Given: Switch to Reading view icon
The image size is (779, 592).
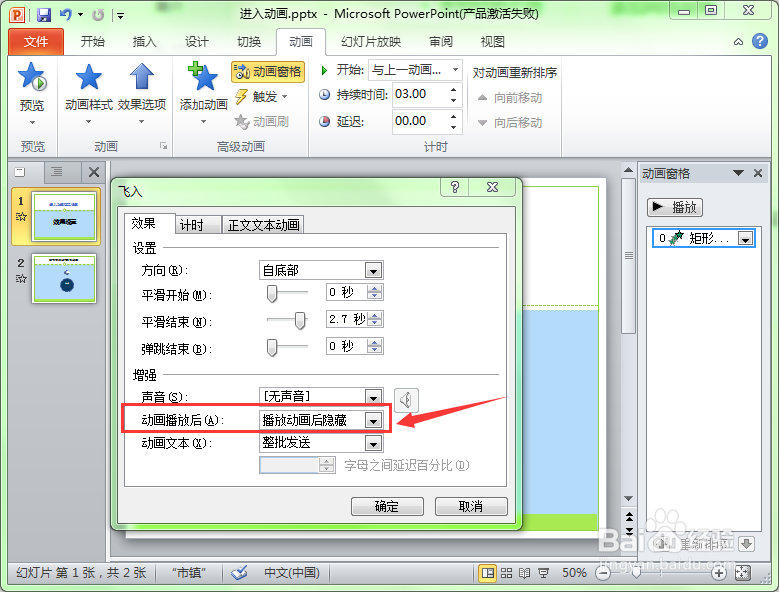Looking at the screenshot, I should pos(524,573).
